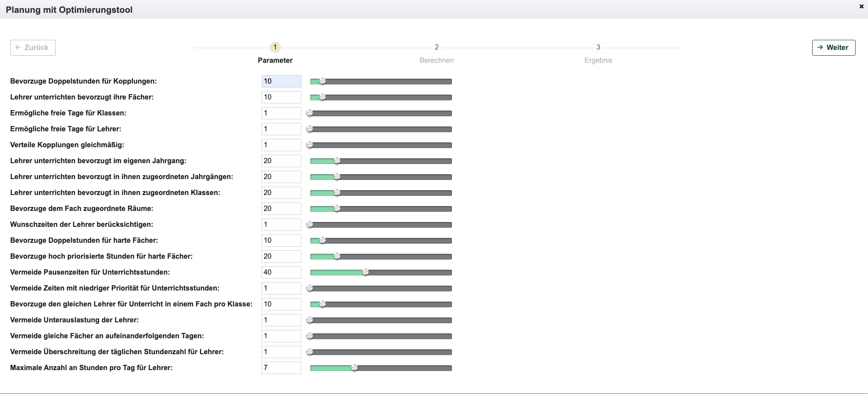Click value field for Vermeide Pausenzeiten für Unterrichtsstunden
868x394 pixels.
[x=281, y=272]
